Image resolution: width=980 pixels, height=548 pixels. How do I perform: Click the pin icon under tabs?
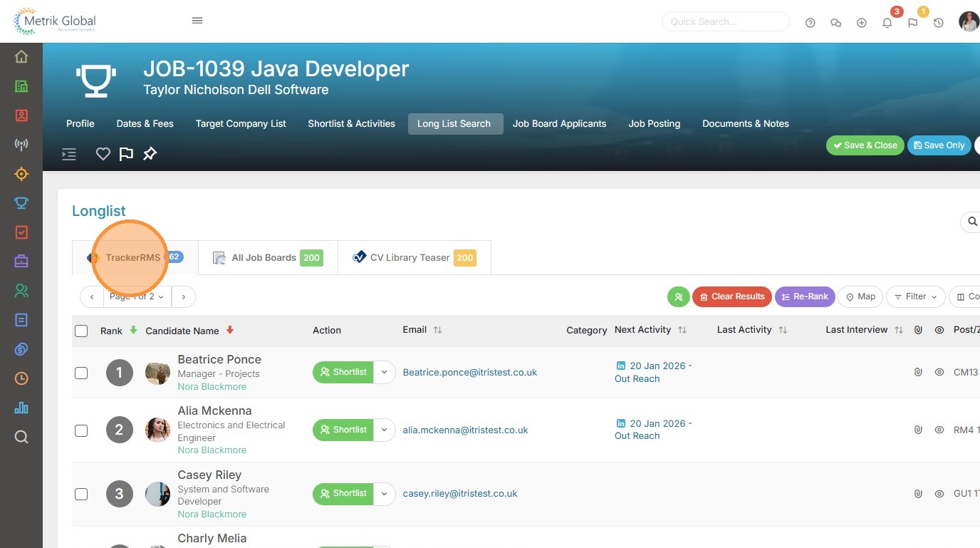pyautogui.click(x=150, y=154)
